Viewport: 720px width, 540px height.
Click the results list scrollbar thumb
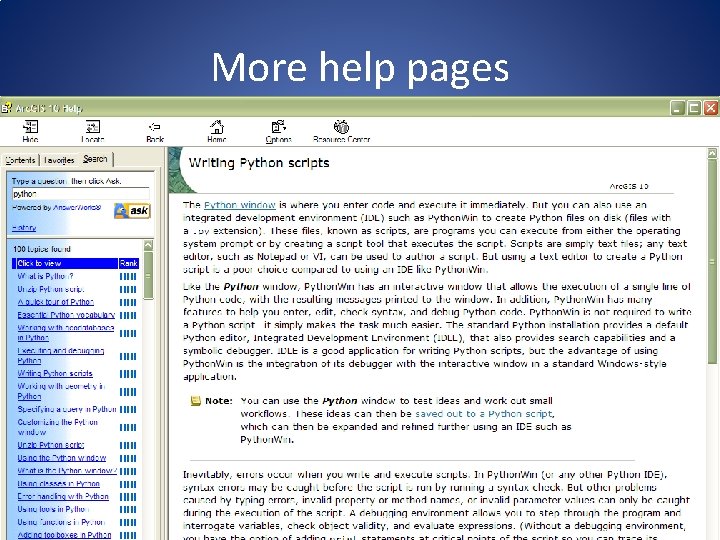pyautogui.click(x=148, y=275)
